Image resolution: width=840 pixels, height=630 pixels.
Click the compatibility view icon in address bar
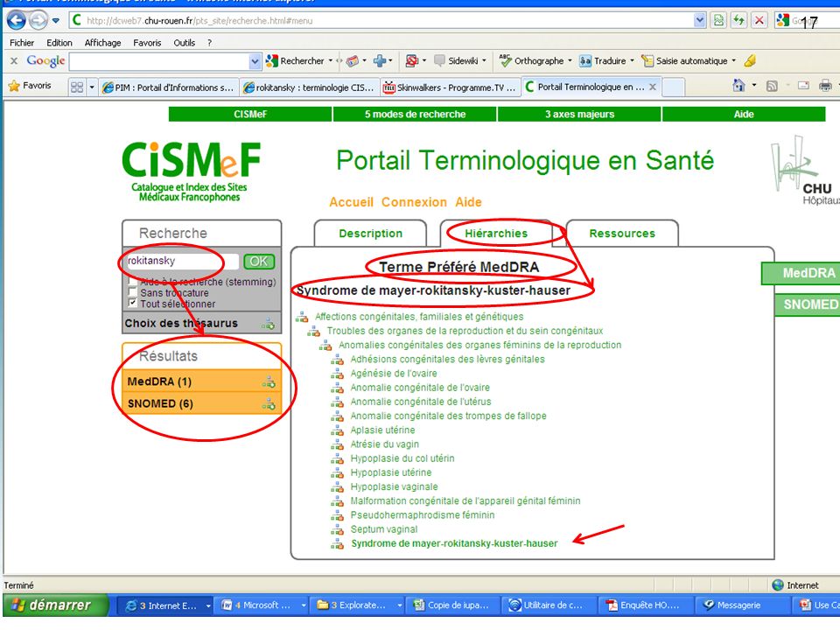coord(718,20)
